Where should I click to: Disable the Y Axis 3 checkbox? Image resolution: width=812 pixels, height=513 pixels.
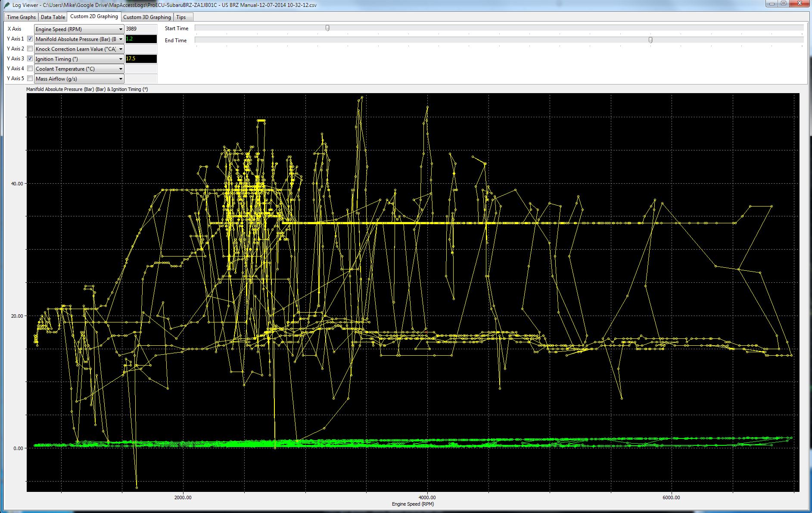(x=30, y=59)
